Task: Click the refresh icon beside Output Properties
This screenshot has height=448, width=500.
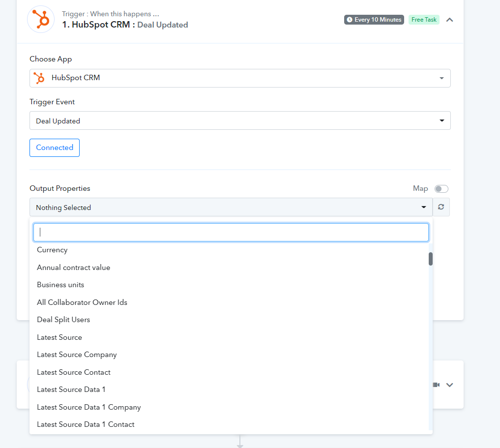Action: (441, 207)
